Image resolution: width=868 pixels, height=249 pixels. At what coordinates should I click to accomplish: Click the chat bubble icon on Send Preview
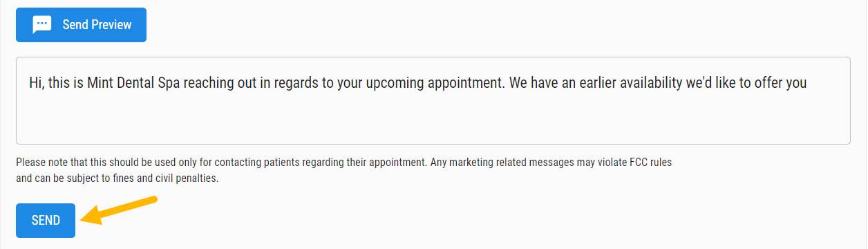click(x=43, y=25)
